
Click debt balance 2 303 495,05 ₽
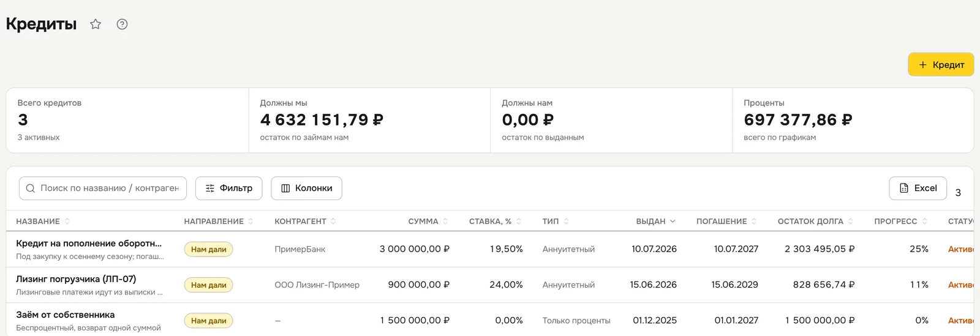tap(820, 249)
